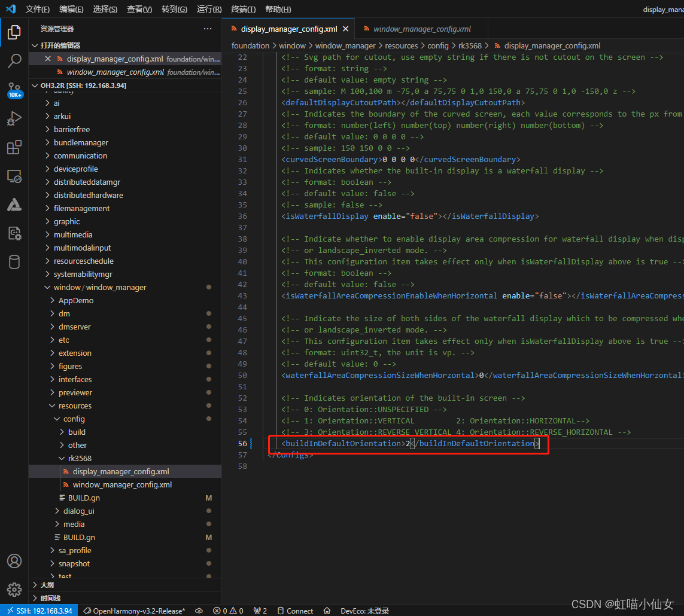Collapse the config folder
The width and height of the screenshot is (684, 616).
click(124, 419)
